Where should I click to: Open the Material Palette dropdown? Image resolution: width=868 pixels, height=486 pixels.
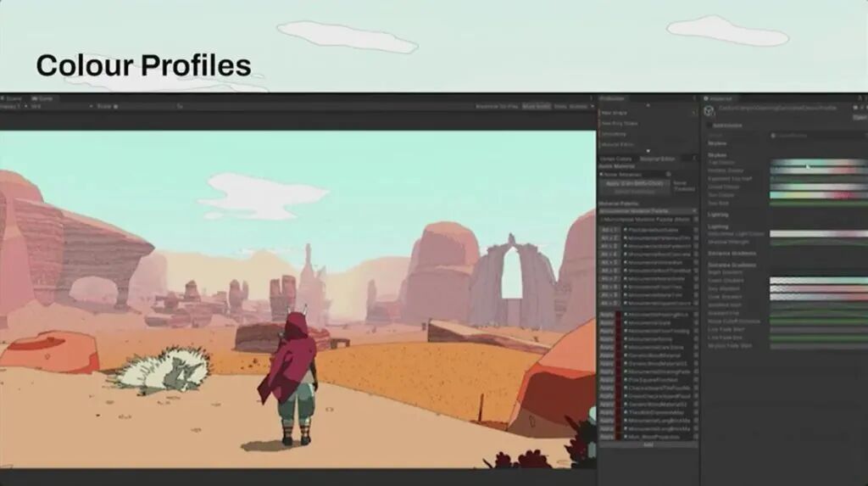coord(647,211)
